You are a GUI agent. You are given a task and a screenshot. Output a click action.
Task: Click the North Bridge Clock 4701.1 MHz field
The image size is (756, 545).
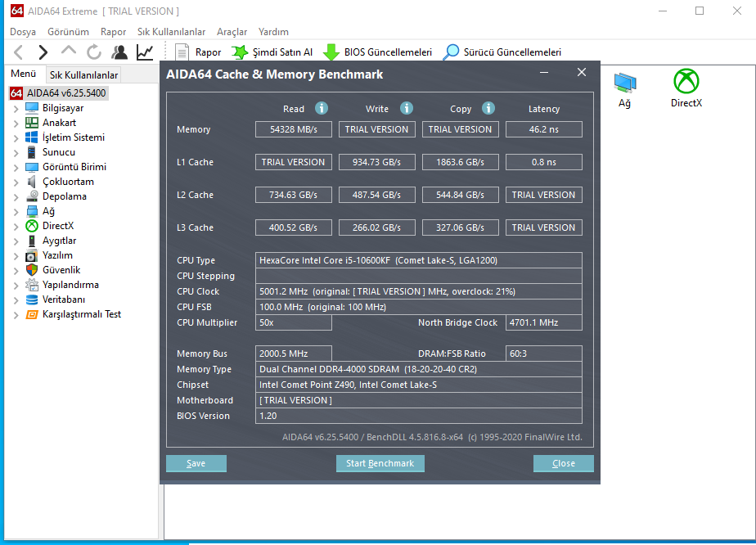[x=544, y=322]
